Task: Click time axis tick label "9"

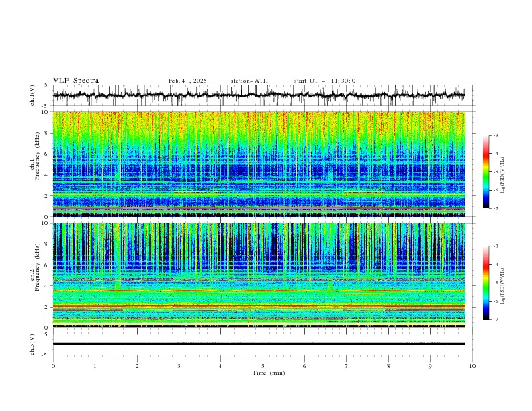Action: pyautogui.click(x=430, y=366)
